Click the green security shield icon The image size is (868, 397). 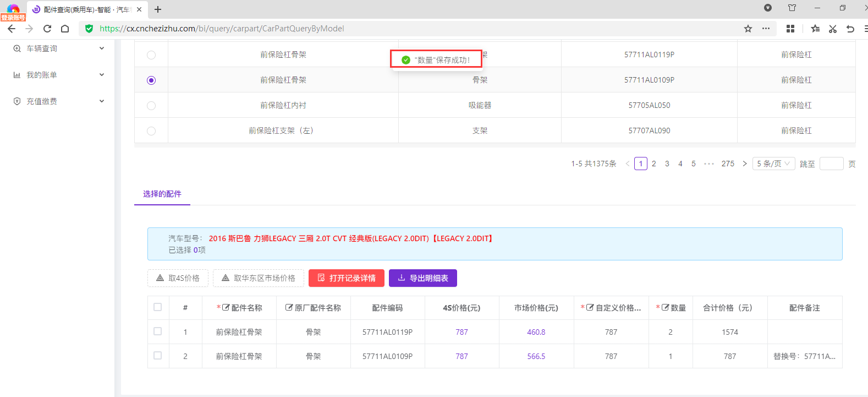(89, 29)
